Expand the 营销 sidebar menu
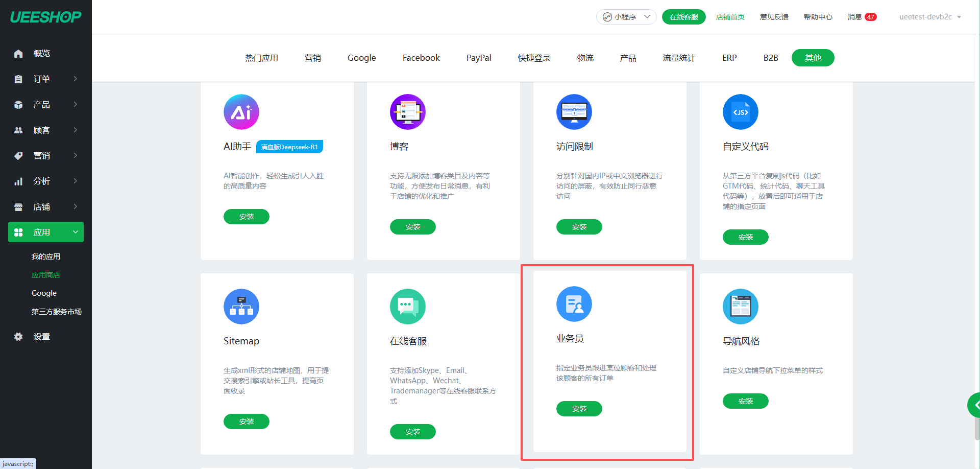980x469 pixels. [x=46, y=155]
